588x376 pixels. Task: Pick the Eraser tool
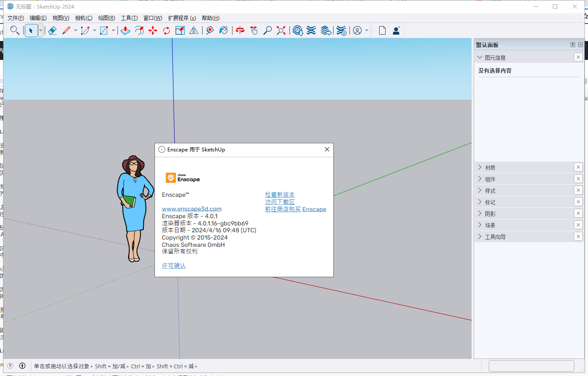(52, 30)
